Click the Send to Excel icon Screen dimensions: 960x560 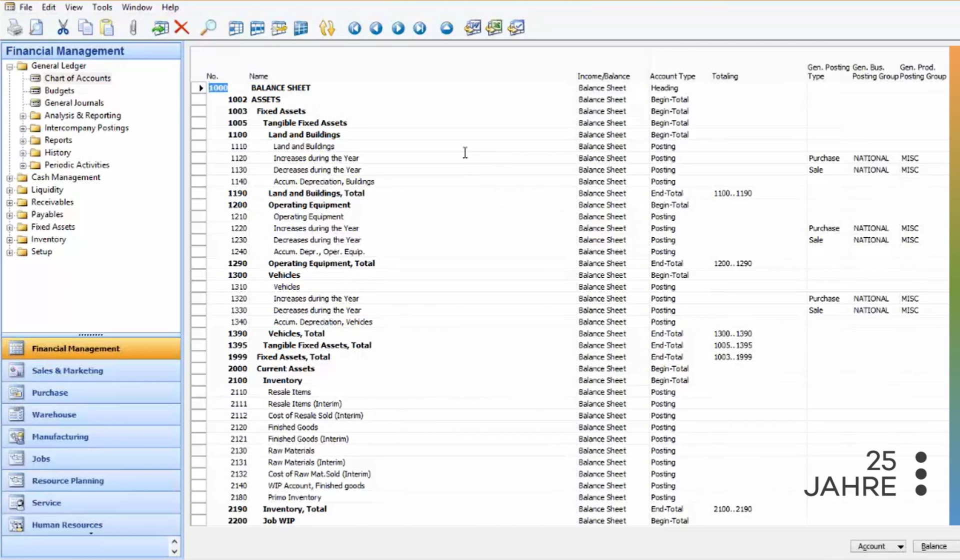[x=494, y=27]
